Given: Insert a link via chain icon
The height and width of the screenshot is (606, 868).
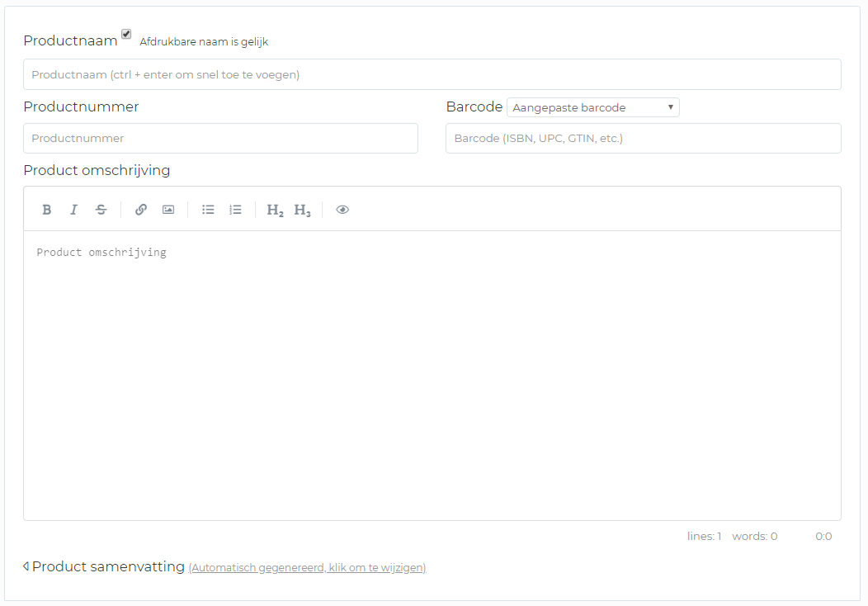Looking at the screenshot, I should click(141, 210).
